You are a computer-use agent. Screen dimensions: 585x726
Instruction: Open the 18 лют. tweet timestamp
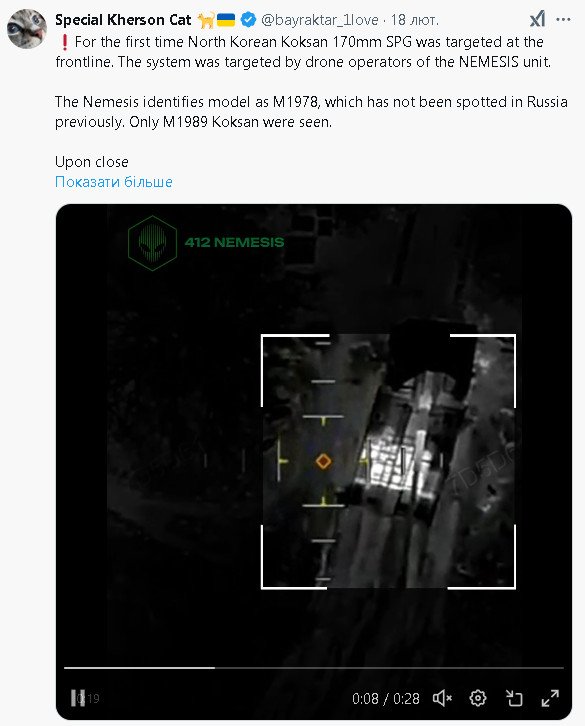coord(414,20)
